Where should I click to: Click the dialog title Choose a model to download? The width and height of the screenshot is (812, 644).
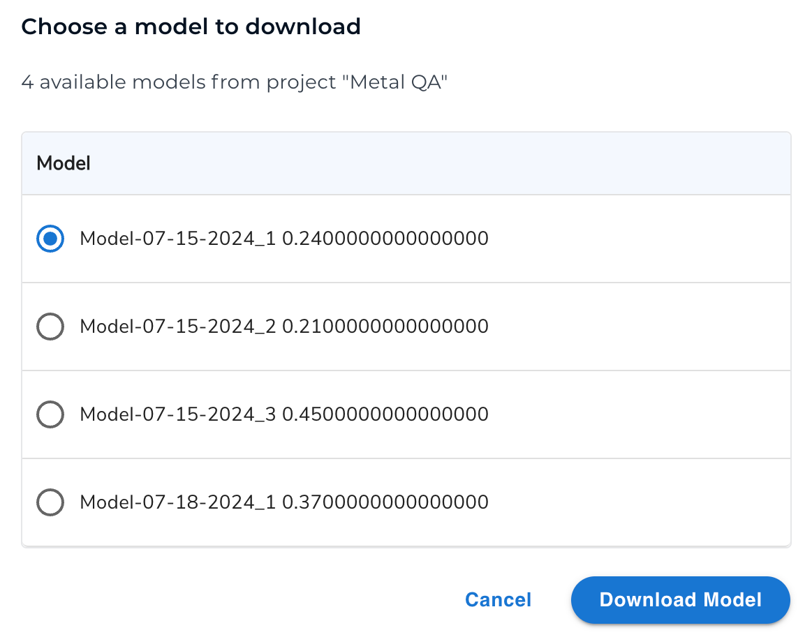191,27
